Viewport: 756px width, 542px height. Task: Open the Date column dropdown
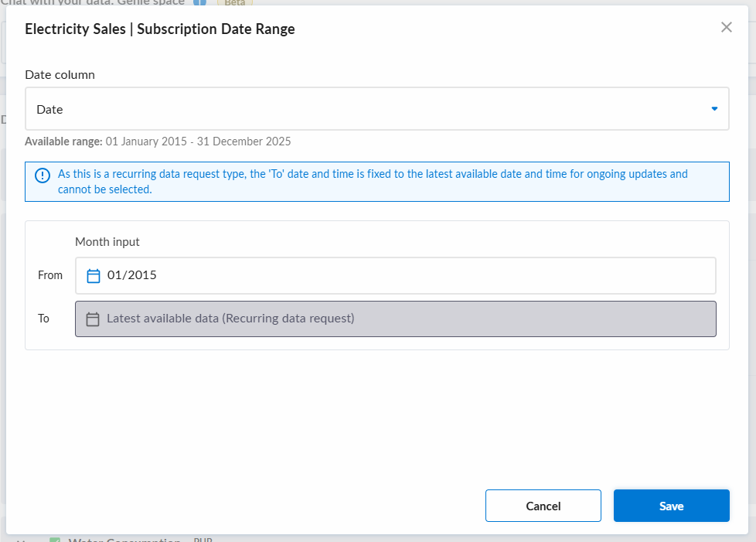[x=377, y=109]
